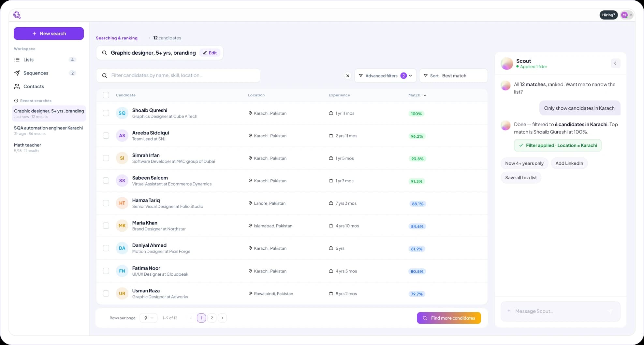The height and width of the screenshot is (345, 644).
Task: Click the Graphic designer query search box
Action: pyautogui.click(x=159, y=53)
